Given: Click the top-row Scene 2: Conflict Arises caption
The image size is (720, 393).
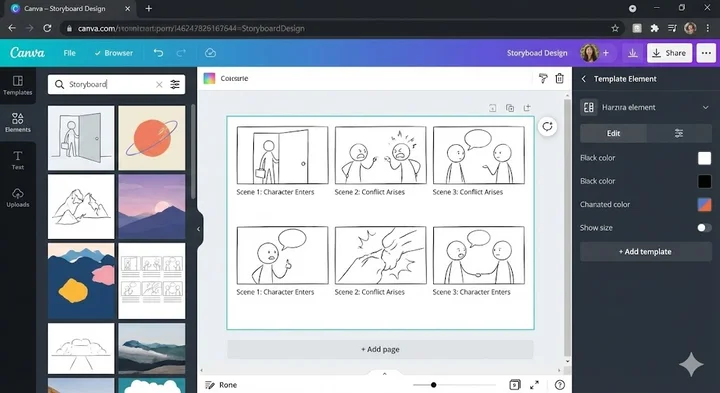Looking at the screenshot, I should [370, 192].
